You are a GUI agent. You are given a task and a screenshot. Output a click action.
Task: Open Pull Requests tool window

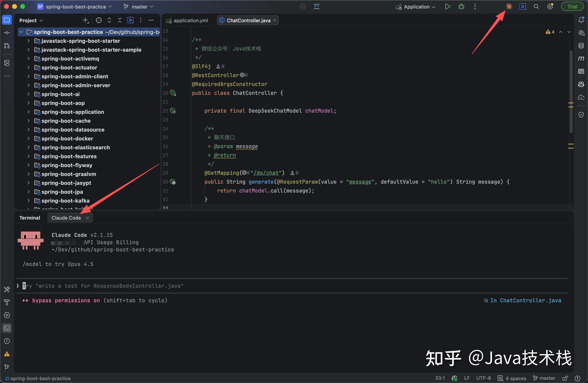click(7, 45)
